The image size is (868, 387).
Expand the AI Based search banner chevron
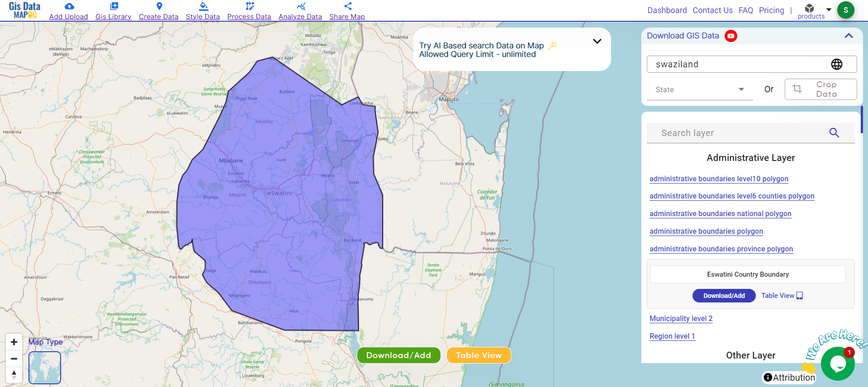(597, 41)
